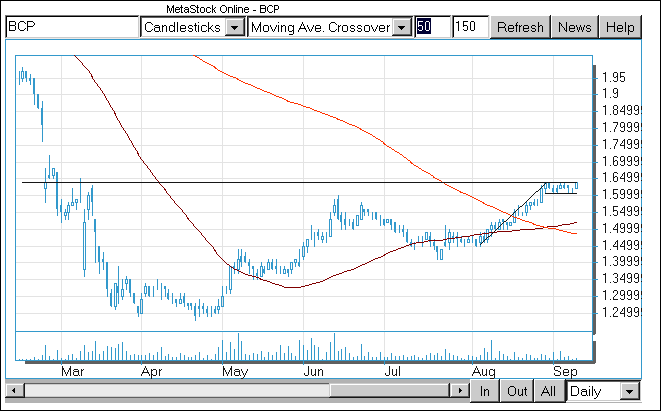Click the May label on the date axis
Viewport: 661px width, 411px height.
coord(235,371)
